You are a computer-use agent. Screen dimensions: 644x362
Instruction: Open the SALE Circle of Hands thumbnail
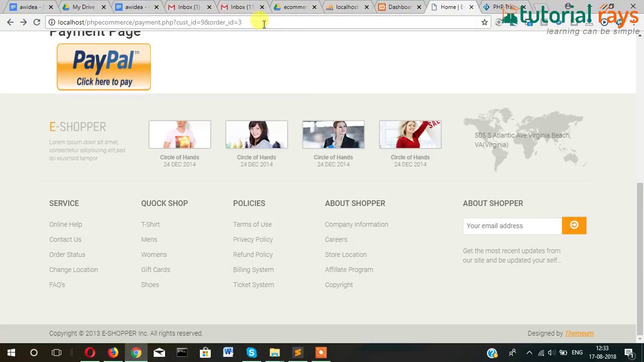point(411,134)
